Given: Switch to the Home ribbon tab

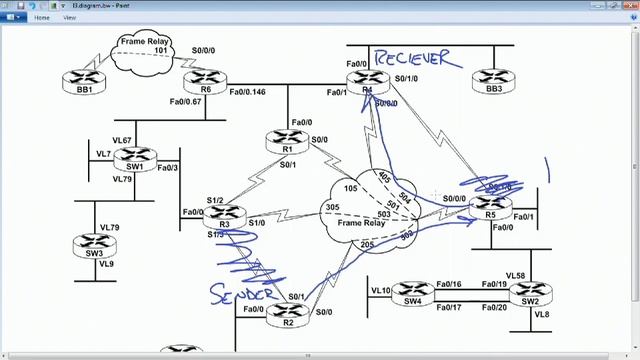Looking at the screenshot, I should click(42, 18).
